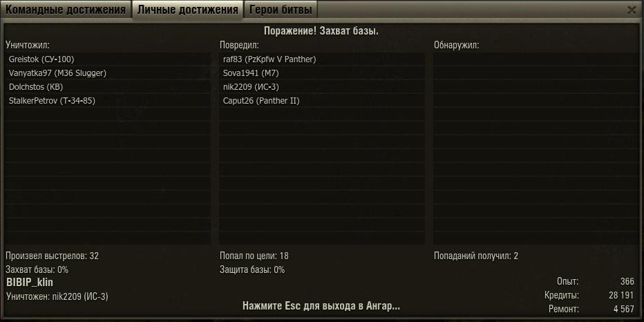
Task: Select Vanyatka97 (M36 Slugger) entry
Action: click(108, 73)
